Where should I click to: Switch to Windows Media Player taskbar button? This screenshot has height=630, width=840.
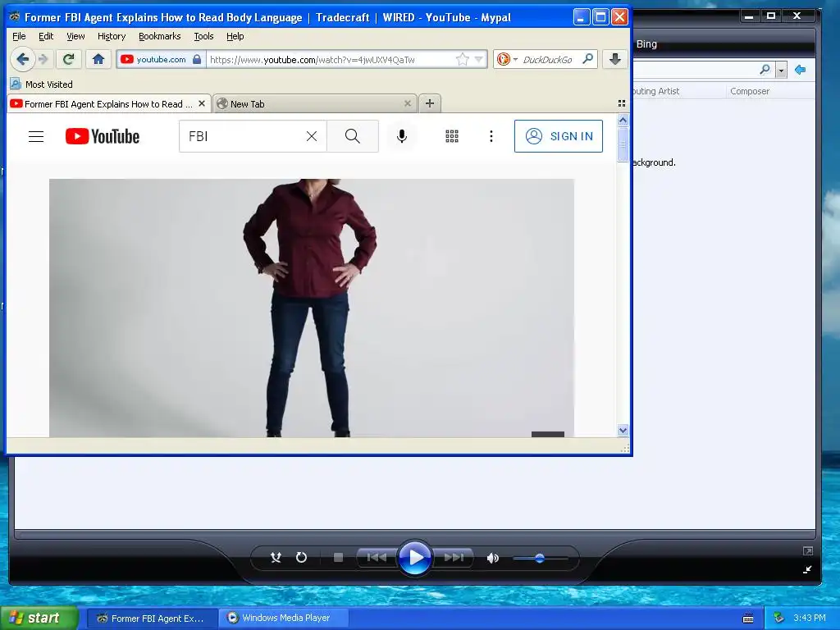[285, 618]
